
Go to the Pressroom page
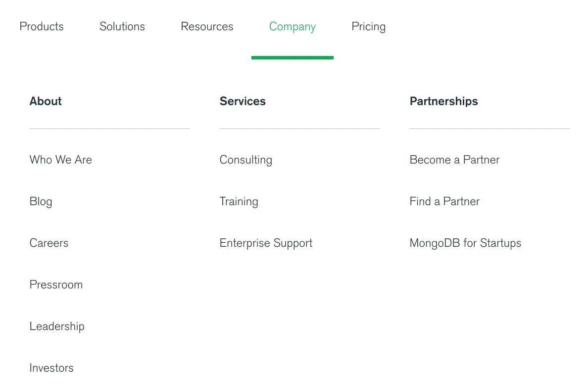pyautogui.click(x=56, y=284)
